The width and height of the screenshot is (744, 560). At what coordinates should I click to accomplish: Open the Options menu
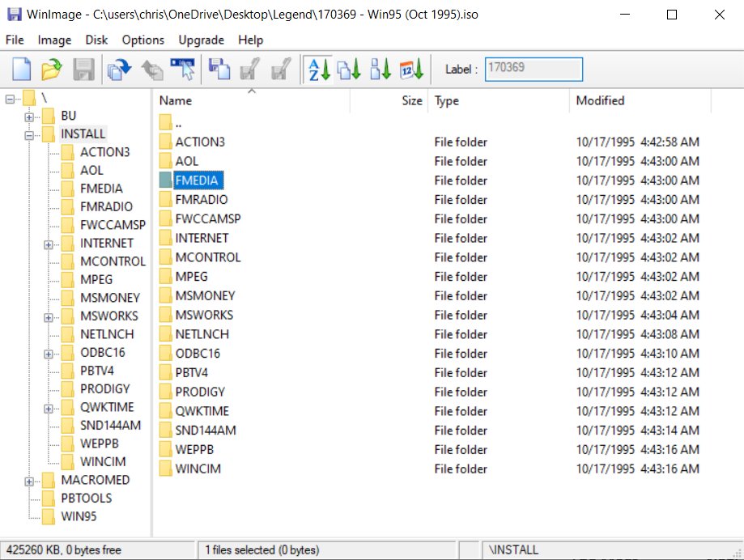tap(142, 40)
